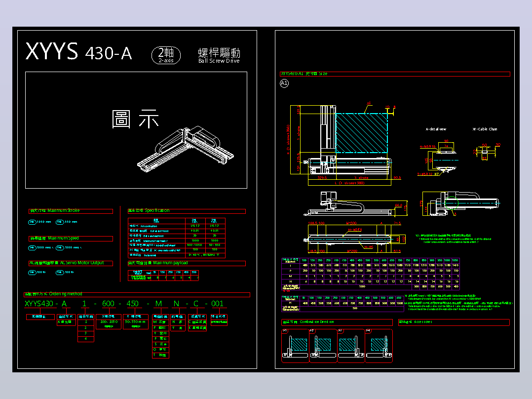Select the cable chain cross-section drawing

coord(486,152)
